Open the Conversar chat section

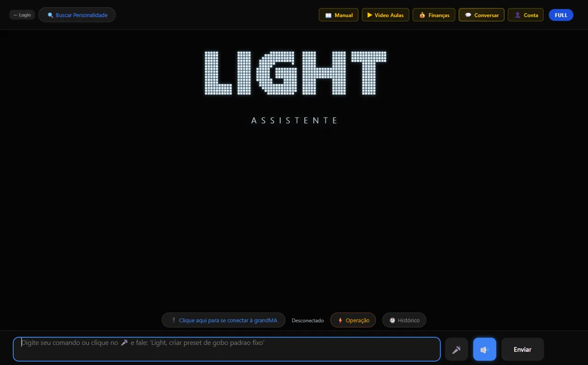pos(481,15)
